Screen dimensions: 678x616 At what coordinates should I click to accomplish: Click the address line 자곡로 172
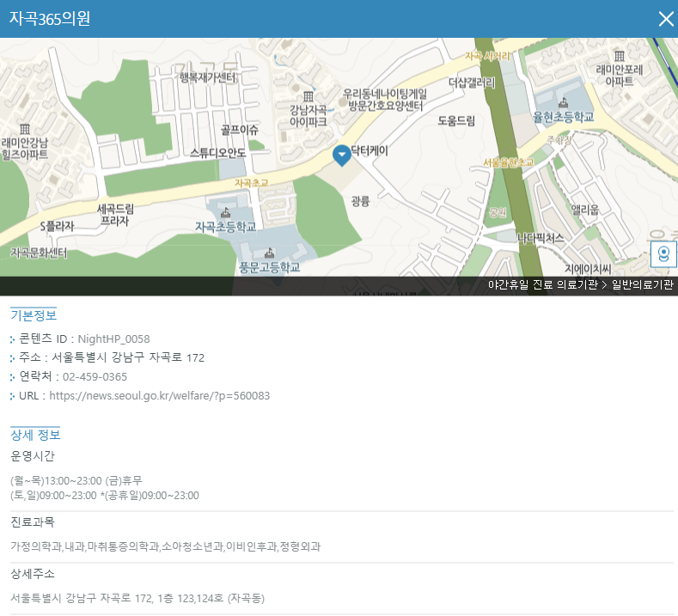point(128,357)
